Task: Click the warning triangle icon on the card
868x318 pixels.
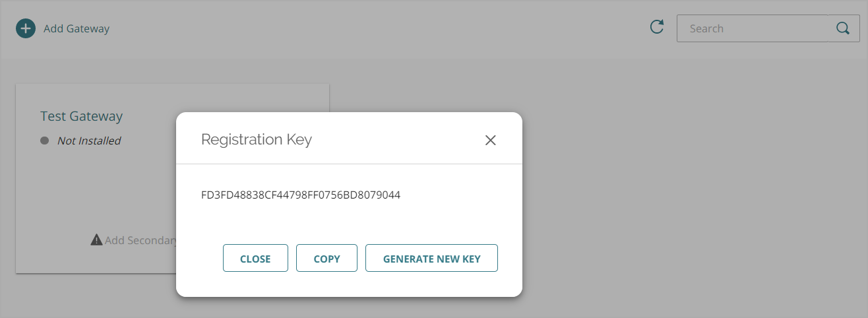Action: 96,239
